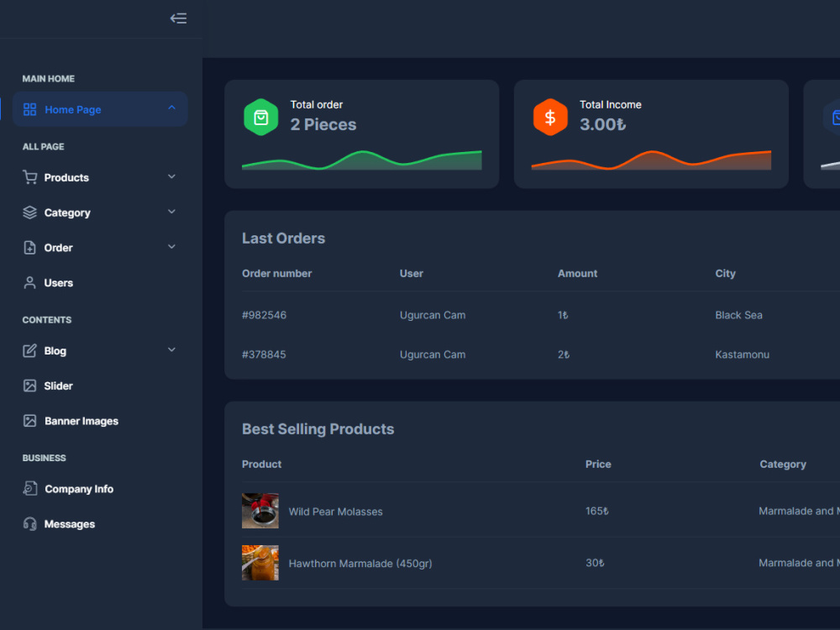This screenshot has width=840, height=630.
Task: Click the green Total order chart
Action: [361, 160]
